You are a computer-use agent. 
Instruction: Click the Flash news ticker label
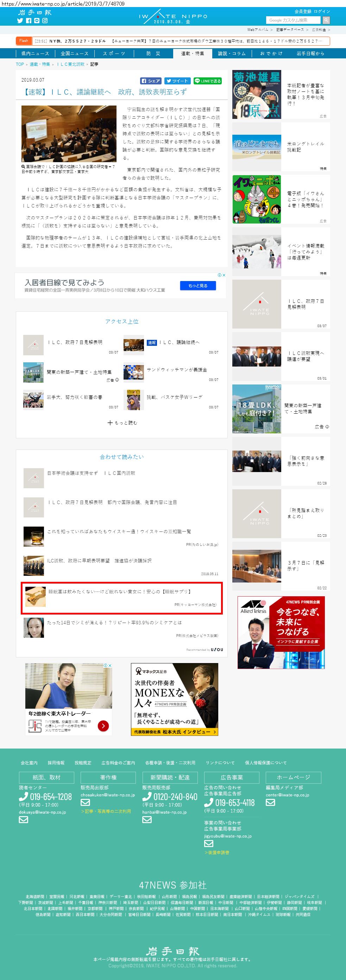(24, 41)
